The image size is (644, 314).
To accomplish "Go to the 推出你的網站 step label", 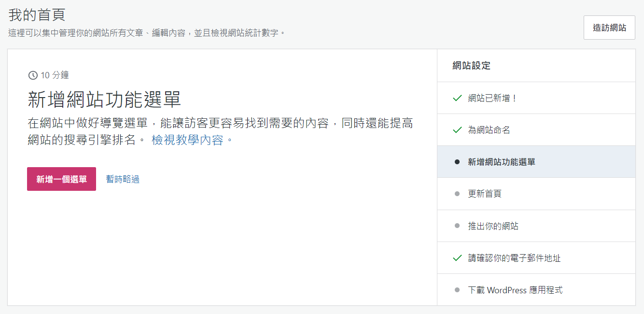I will click(x=493, y=226).
